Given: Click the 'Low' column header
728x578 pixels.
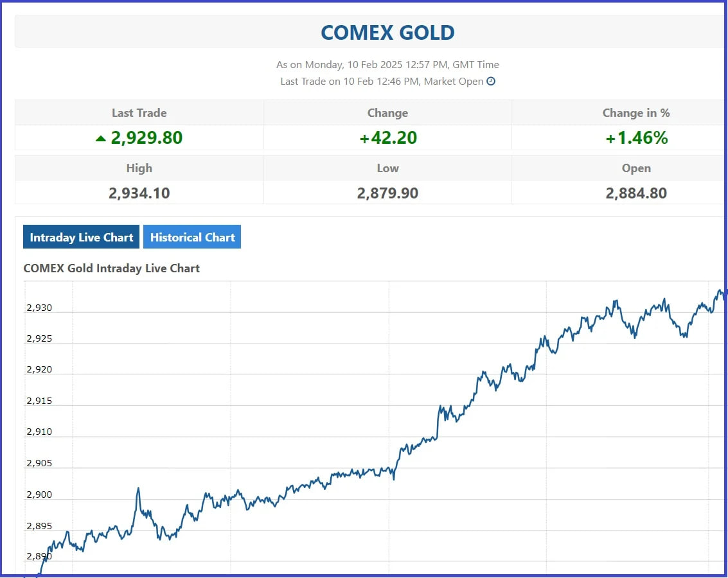Looking at the screenshot, I should (x=387, y=168).
